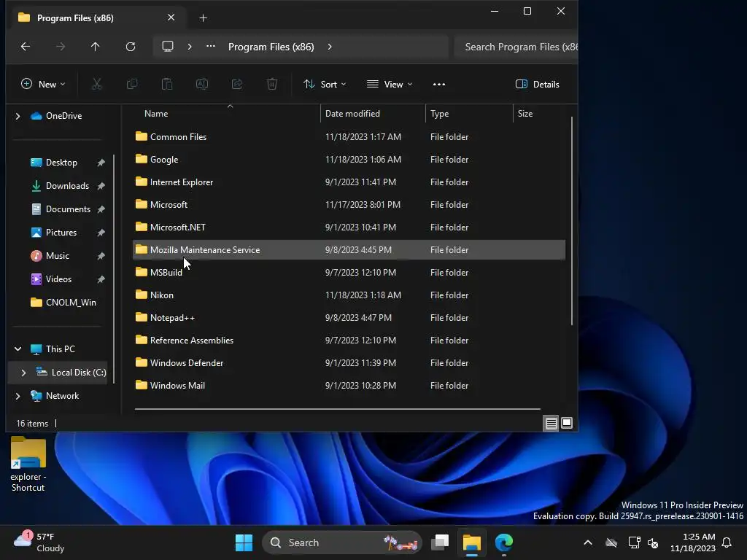Expand the Network tree node

18,396
